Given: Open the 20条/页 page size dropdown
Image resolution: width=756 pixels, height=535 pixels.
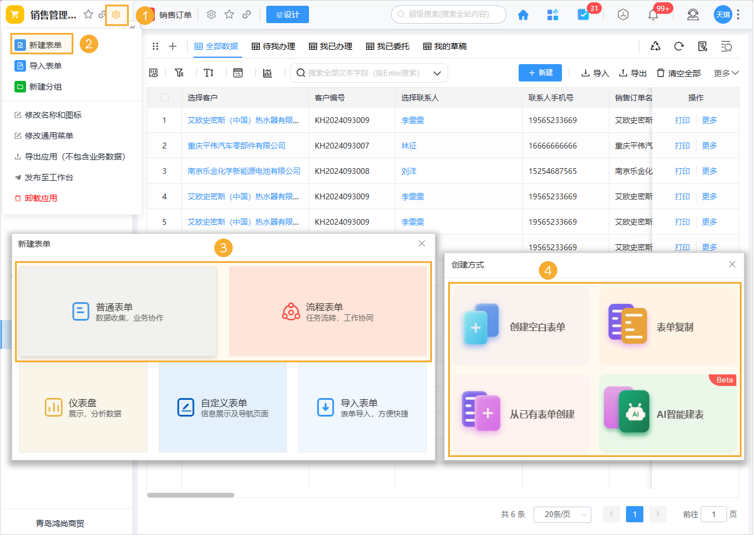Looking at the screenshot, I should (x=562, y=514).
